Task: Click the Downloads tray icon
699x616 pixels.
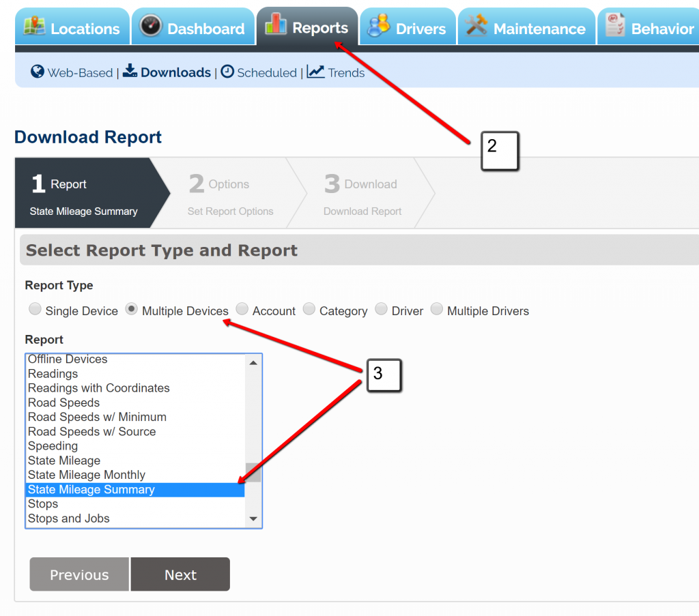Action: coord(130,70)
